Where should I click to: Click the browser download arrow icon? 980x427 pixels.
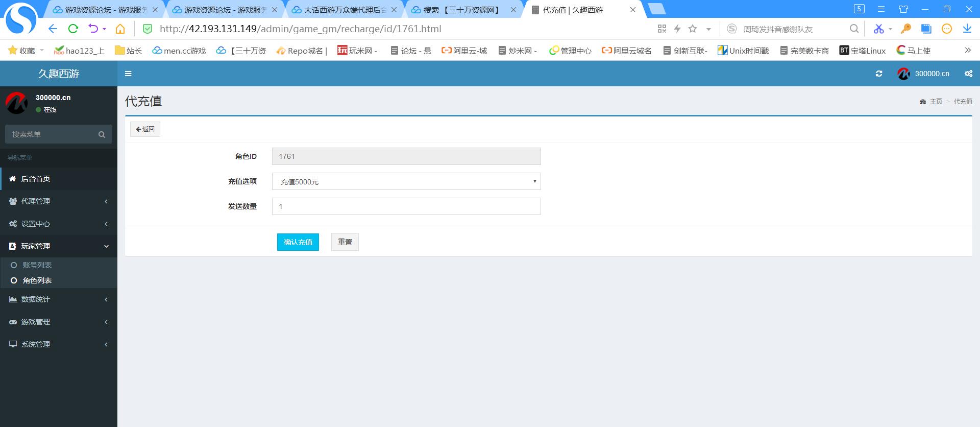click(x=967, y=29)
